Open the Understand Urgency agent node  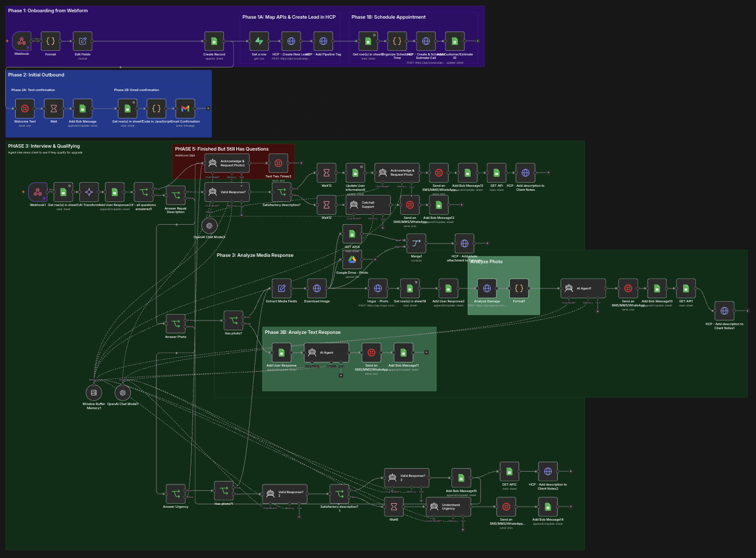pos(449,507)
